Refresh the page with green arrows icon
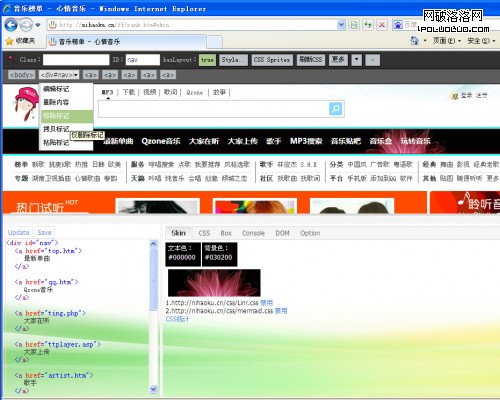Screen dimensions: 500x400 (368, 25)
